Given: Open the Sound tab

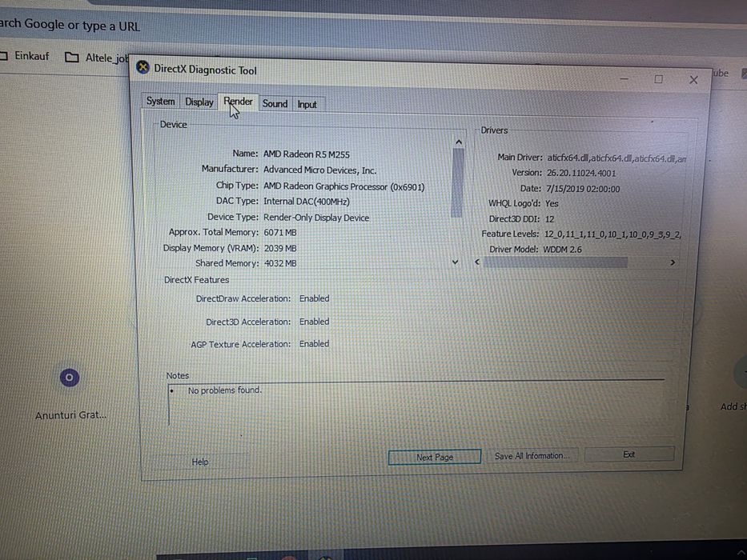Looking at the screenshot, I should 275,103.
